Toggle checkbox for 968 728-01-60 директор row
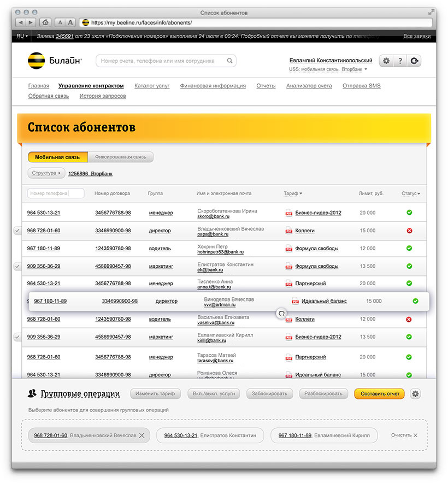This screenshot has height=483, width=448. pyautogui.click(x=17, y=231)
